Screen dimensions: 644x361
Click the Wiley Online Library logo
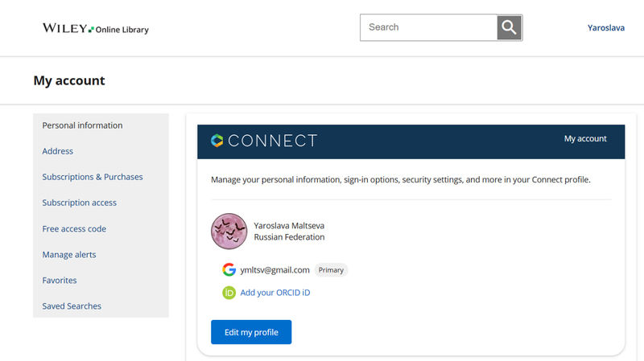click(95, 29)
